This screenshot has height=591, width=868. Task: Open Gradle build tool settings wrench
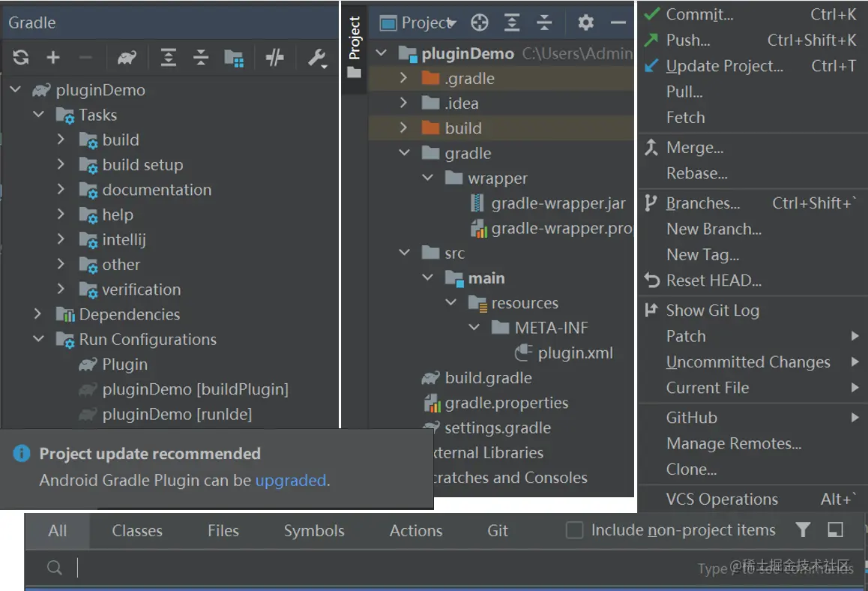pos(317,58)
